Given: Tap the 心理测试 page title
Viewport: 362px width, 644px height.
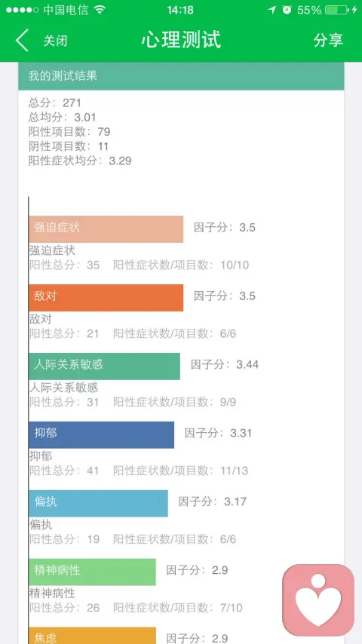Looking at the screenshot, I should (x=181, y=40).
